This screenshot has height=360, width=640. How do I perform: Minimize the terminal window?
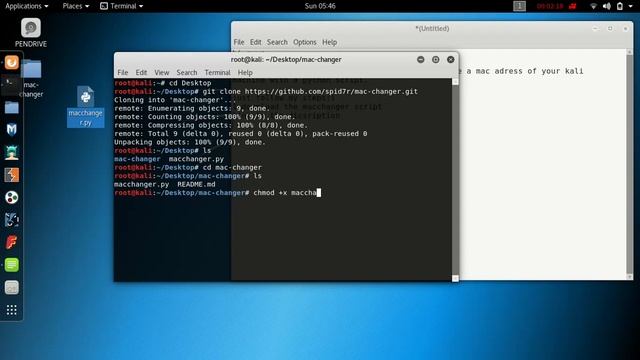coord(420,60)
